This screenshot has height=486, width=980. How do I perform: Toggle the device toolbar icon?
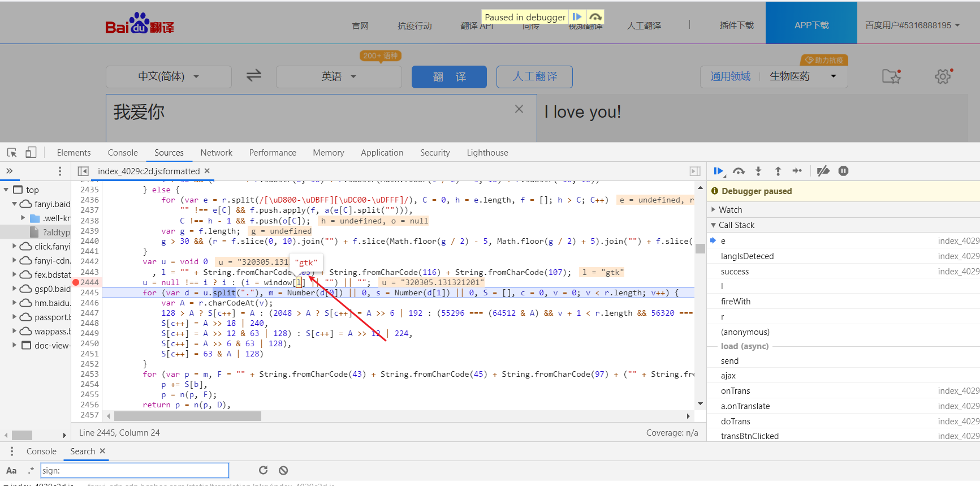(x=31, y=153)
